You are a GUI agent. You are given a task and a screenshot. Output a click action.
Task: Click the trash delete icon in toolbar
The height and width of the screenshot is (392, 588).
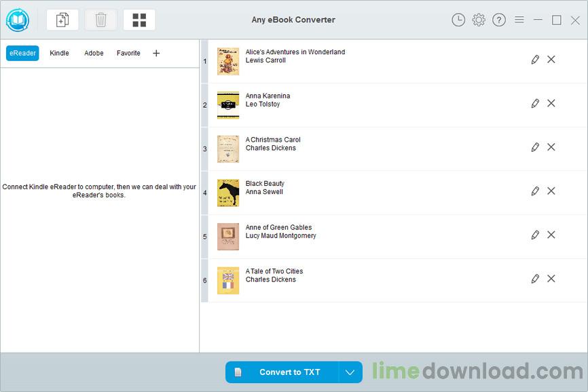[100, 20]
